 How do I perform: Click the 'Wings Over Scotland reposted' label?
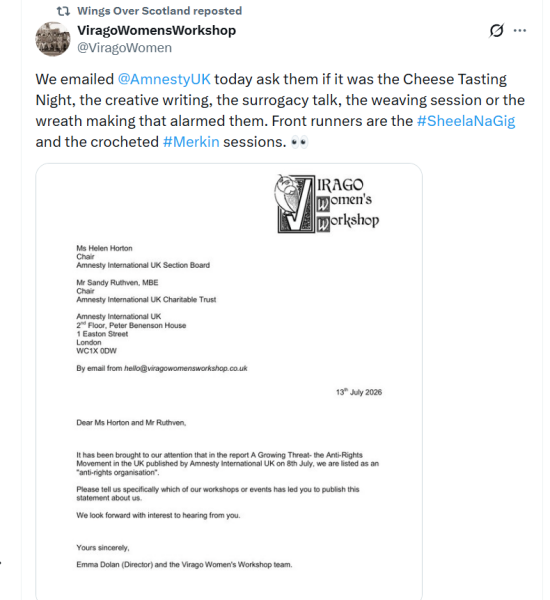pos(159,11)
